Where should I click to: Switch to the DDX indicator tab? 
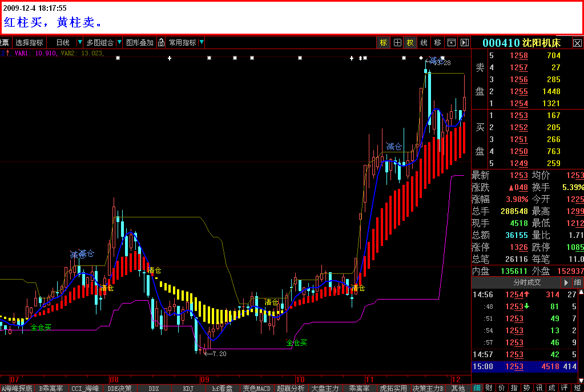(x=154, y=388)
